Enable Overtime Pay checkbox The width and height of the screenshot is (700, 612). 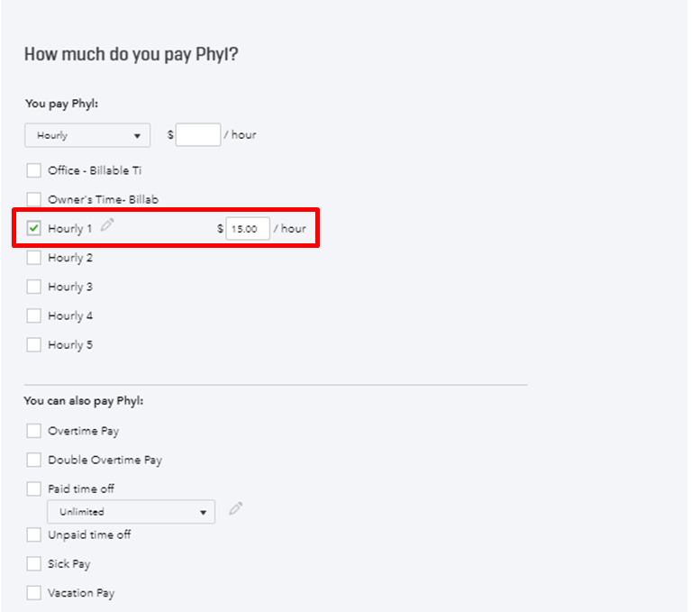tap(34, 431)
